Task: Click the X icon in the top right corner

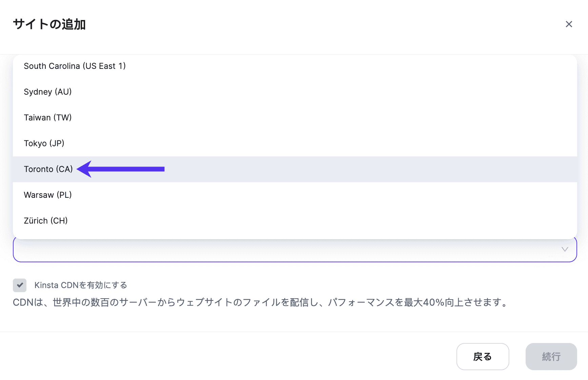Action: pos(569,24)
